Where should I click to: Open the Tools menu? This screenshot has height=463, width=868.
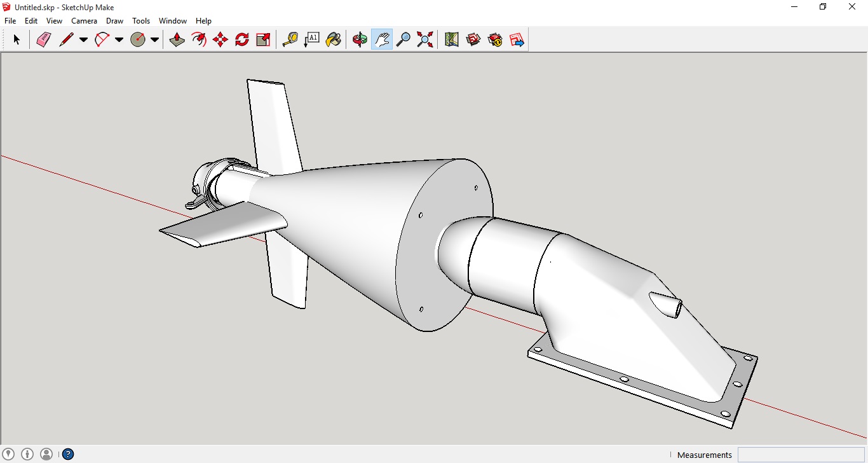tap(141, 21)
